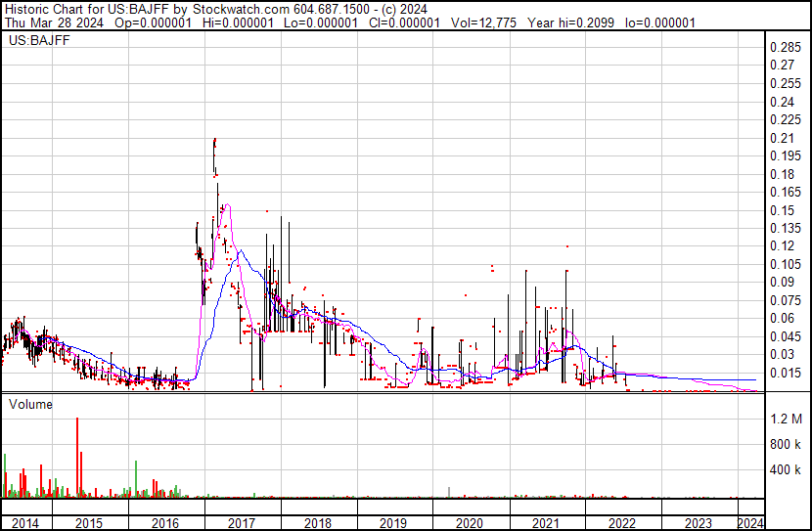Click the 0.225 price axis value
Screen dimensions: 812x531
(x=786, y=119)
